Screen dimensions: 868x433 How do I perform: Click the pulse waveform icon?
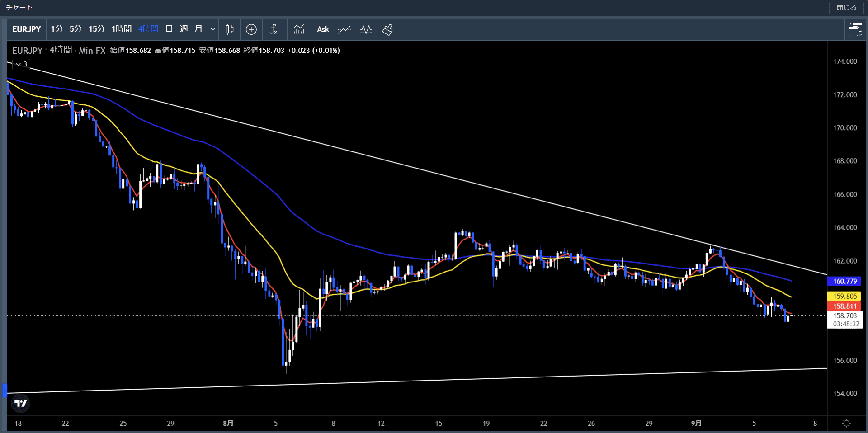coord(366,29)
